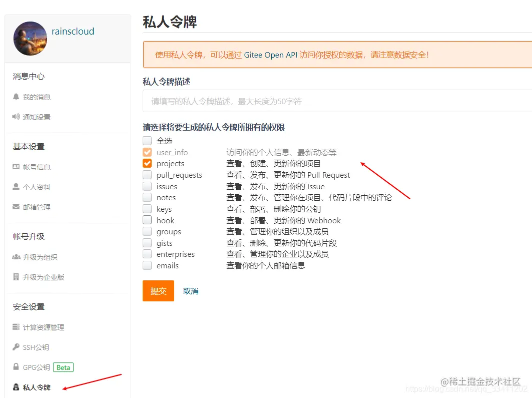Click the key icon beside SSH公钥
532x398 pixels.
coord(16,347)
